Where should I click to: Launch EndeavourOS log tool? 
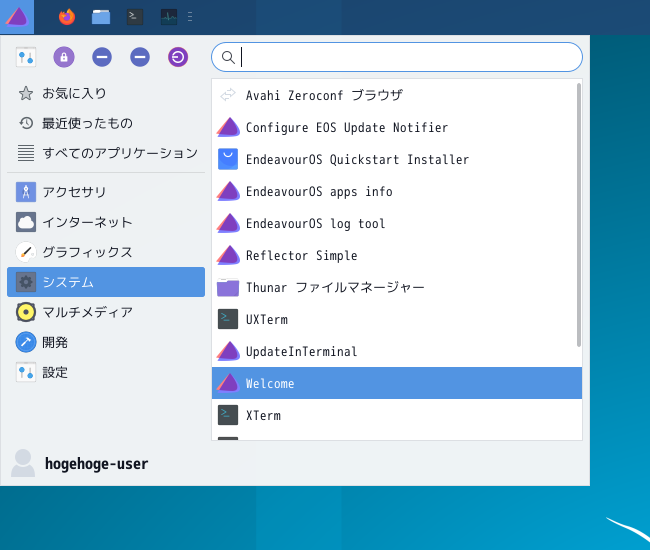coord(397,223)
